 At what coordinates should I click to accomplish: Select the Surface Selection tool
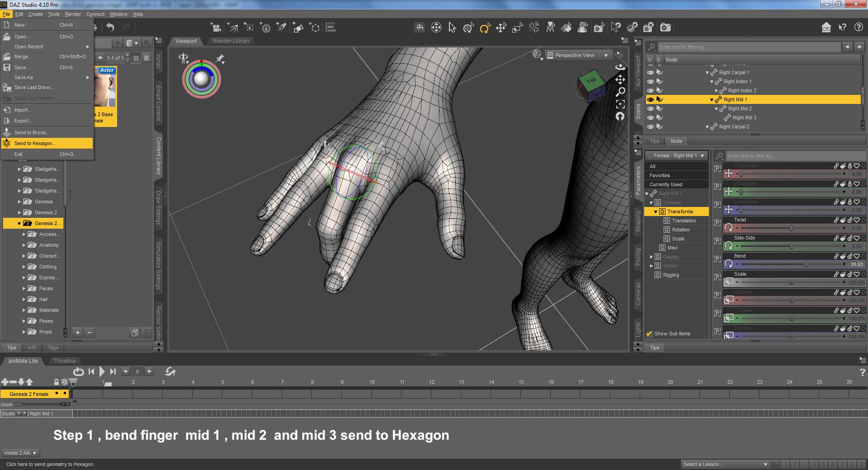point(567,28)
